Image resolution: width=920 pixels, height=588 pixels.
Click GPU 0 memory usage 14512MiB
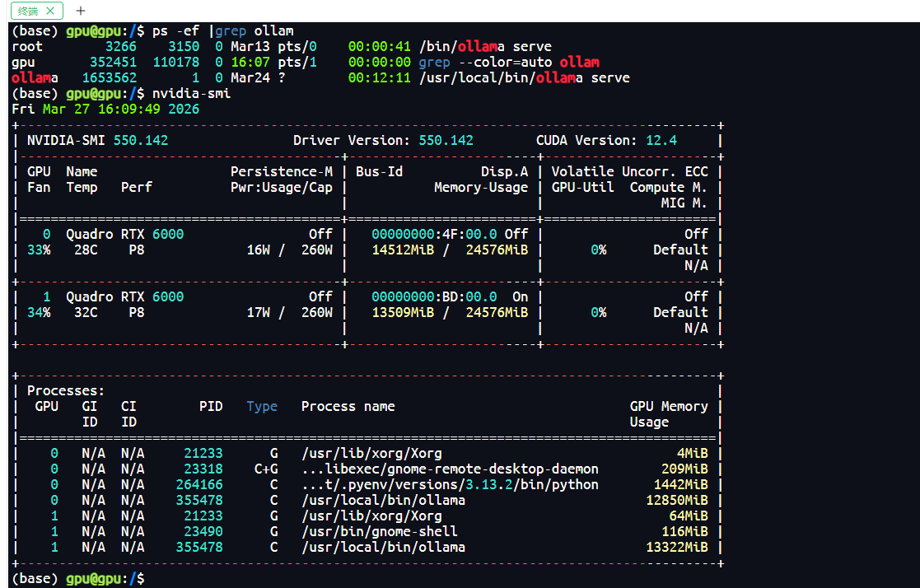pyautogui.click(x=403, y=250)
